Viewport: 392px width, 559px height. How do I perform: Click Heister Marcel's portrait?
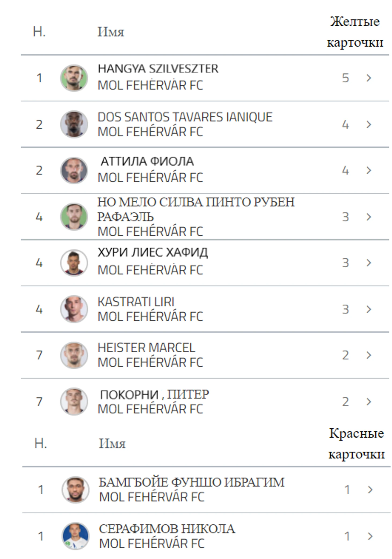pos(74,355)
